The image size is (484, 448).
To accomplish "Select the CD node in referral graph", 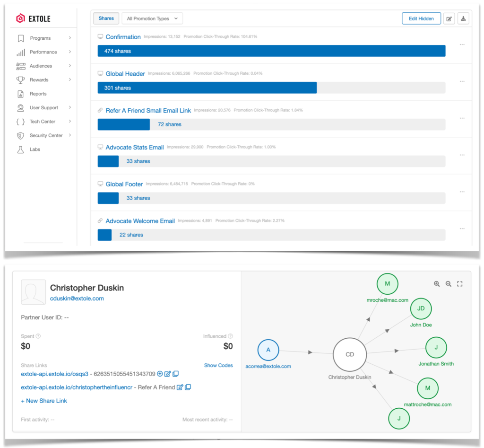I will (350, 354).
